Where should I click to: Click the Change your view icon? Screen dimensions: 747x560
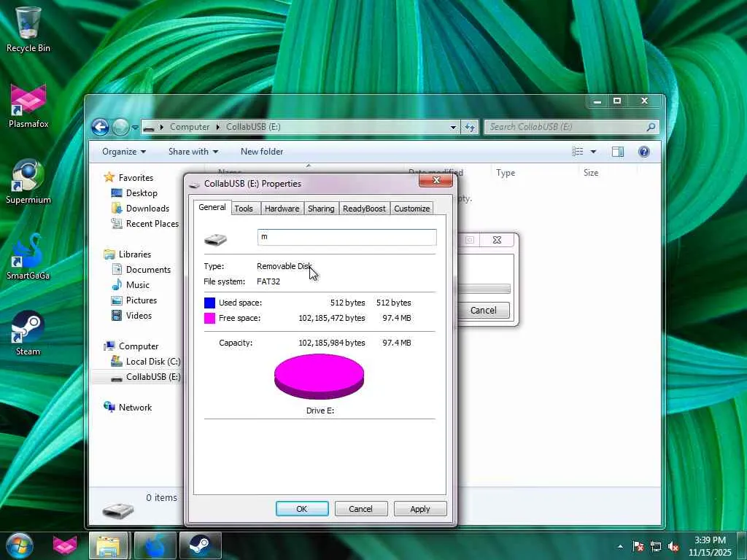pos(578,152)
